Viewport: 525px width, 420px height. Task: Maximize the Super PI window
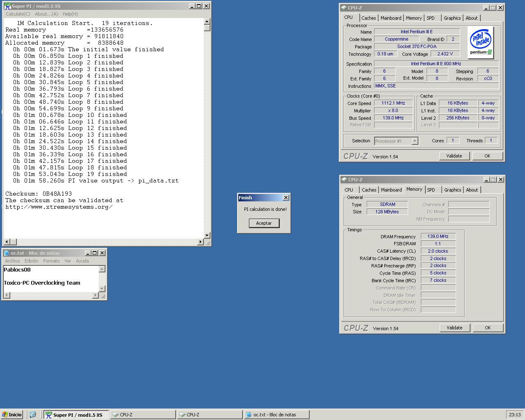pos(199,6)
